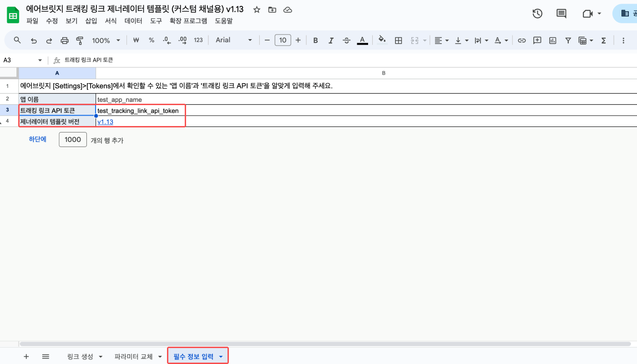Open the zoom 100% dropdown
The image size is (637, 364).
[x=106, y=40]
